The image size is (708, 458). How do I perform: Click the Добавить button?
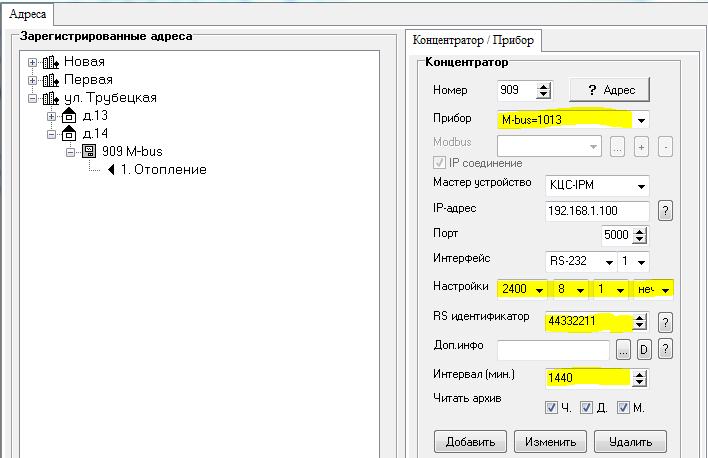coord(470,441)
